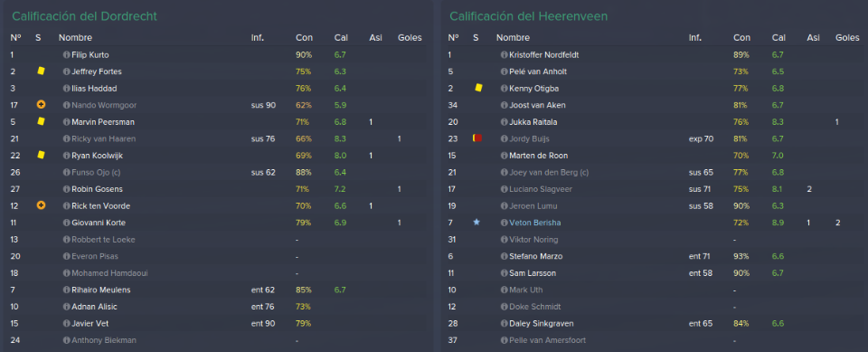868x352 pixels.
Task: Click yellow card icon for Ryan Koolwijk
Action: click(x=41, y=156)
